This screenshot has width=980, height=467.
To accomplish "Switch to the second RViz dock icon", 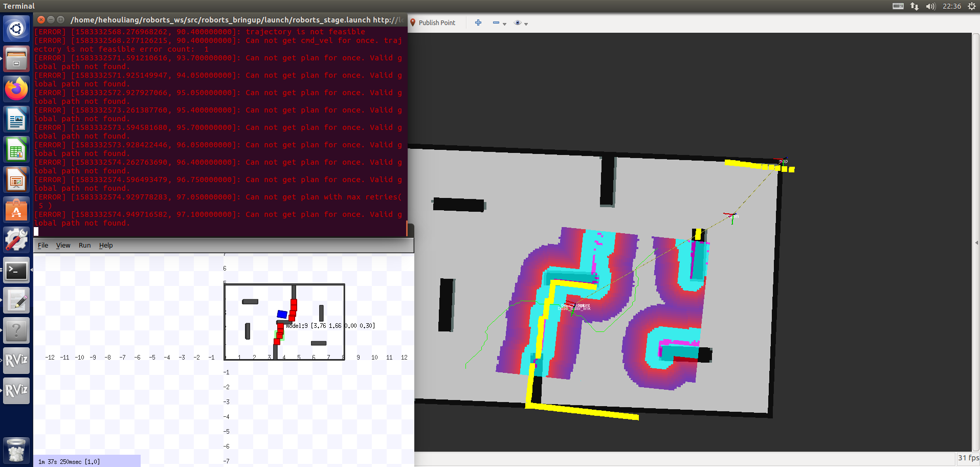I will pyautogui.click(x=16, y=391).
